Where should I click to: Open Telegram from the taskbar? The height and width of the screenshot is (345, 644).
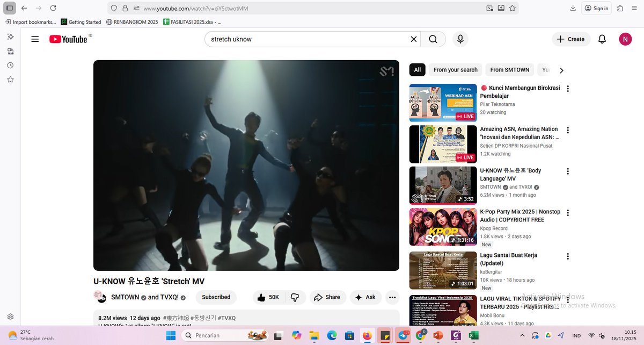(x=403, y=335)
